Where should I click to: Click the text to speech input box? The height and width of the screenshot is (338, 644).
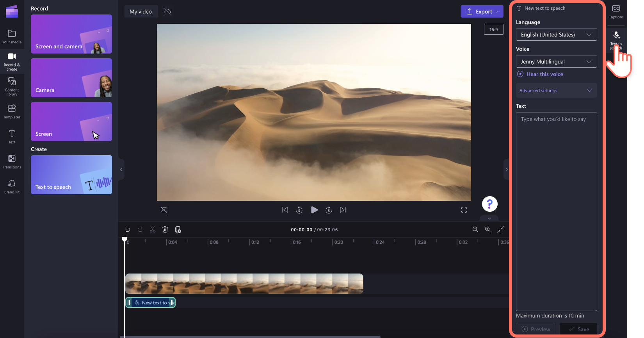tap(556, 211)
